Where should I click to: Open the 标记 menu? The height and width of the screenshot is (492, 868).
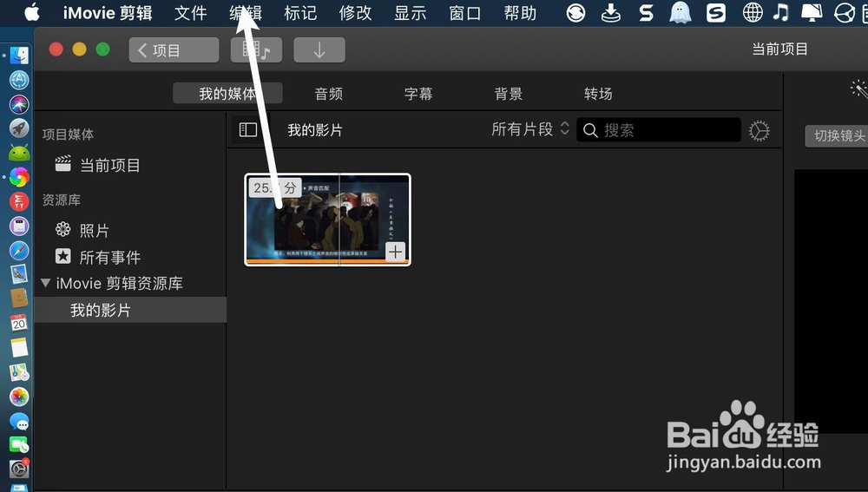click(x=300, y=13)
